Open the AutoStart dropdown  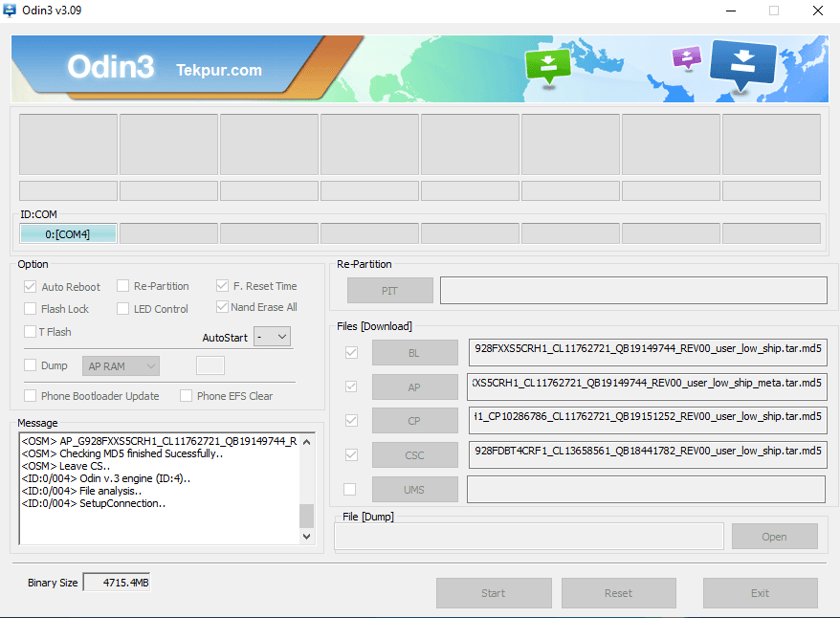272,337
